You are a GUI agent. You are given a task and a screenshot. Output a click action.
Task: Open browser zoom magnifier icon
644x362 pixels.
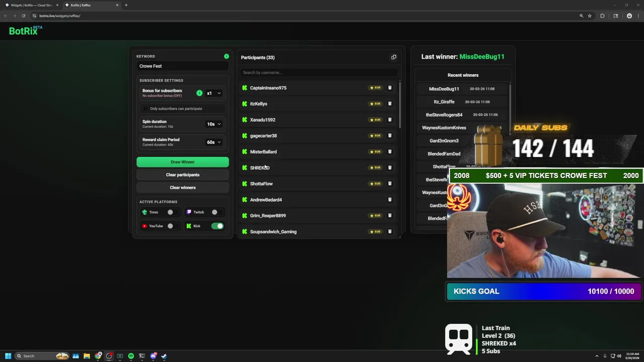point(581,16)
